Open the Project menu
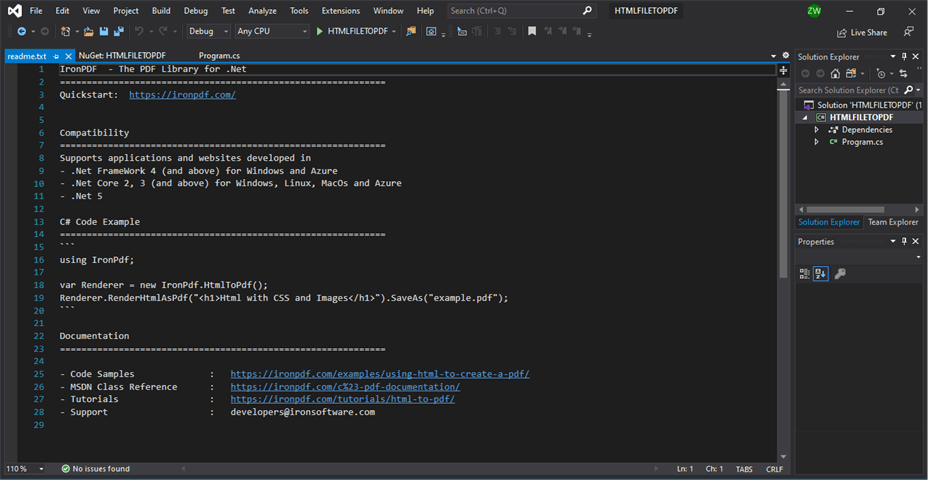Viewport: 937px width, 480px height. click(x=125, y=11)
